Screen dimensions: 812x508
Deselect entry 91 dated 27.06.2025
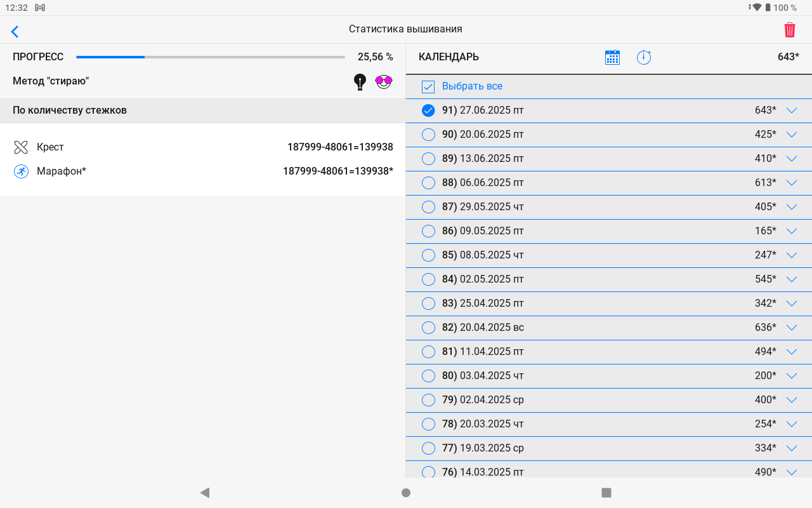[428, 110]
